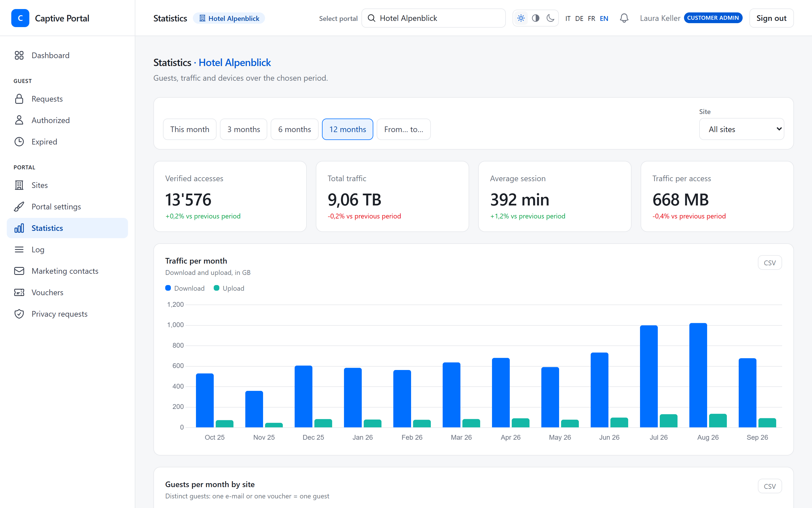Click the Portal settings brush icon

coord(19,207)
